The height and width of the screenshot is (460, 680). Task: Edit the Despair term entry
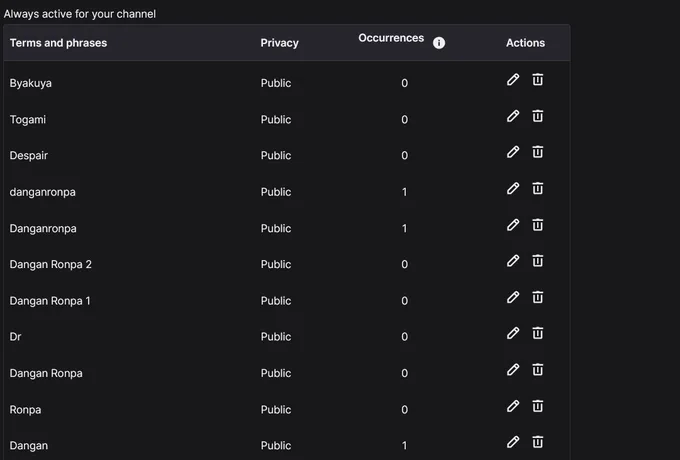[513, 152]
